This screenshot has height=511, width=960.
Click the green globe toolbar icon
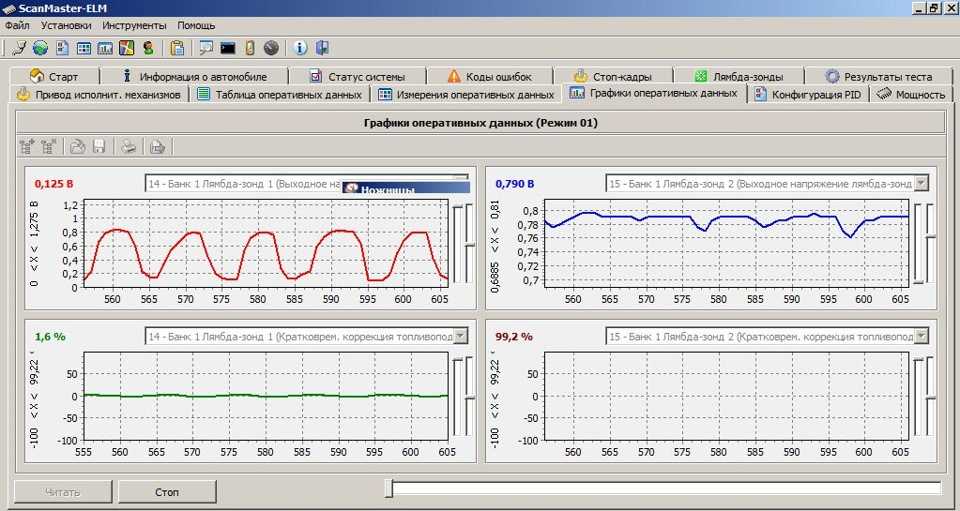click(x=40, y=48)
